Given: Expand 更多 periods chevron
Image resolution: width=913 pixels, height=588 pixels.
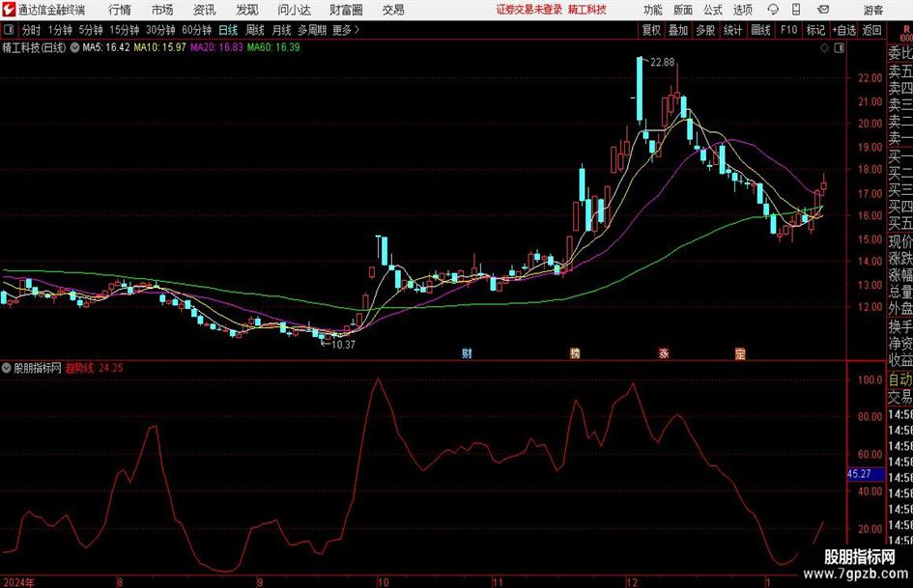Looking at the screenshot, I should [357, 30].
